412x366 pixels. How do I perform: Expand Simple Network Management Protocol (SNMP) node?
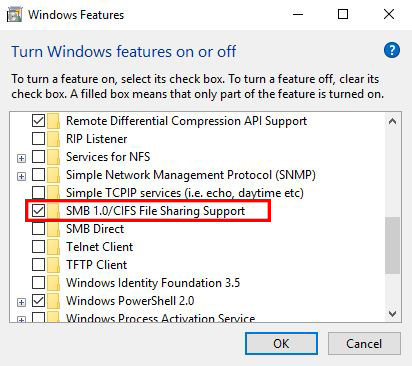(21, 176)
